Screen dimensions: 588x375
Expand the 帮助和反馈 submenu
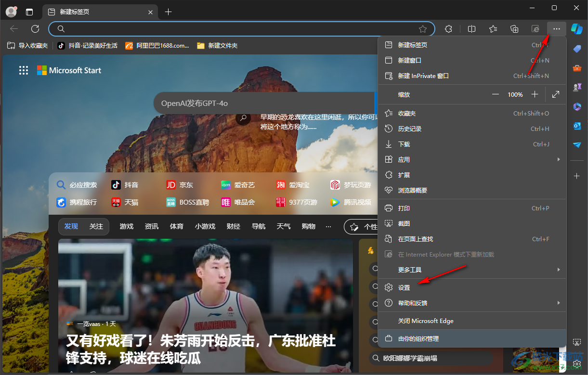[x=472, y=303]
